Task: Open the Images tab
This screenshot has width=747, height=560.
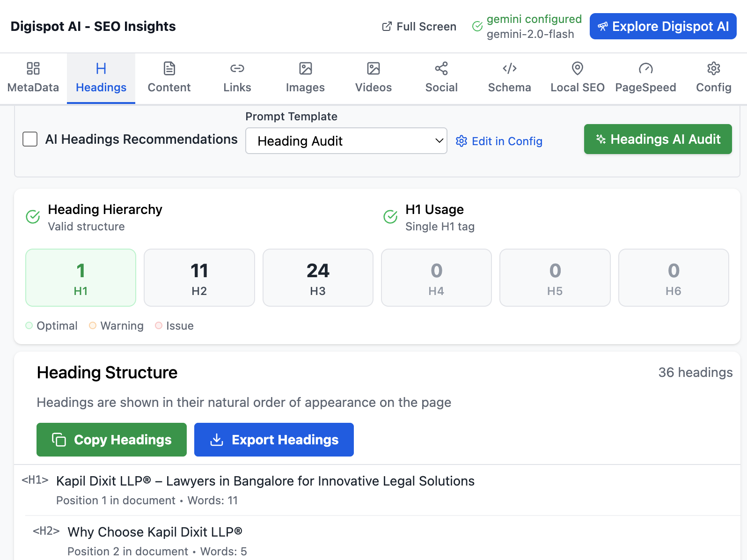Action: click(305, 78)
